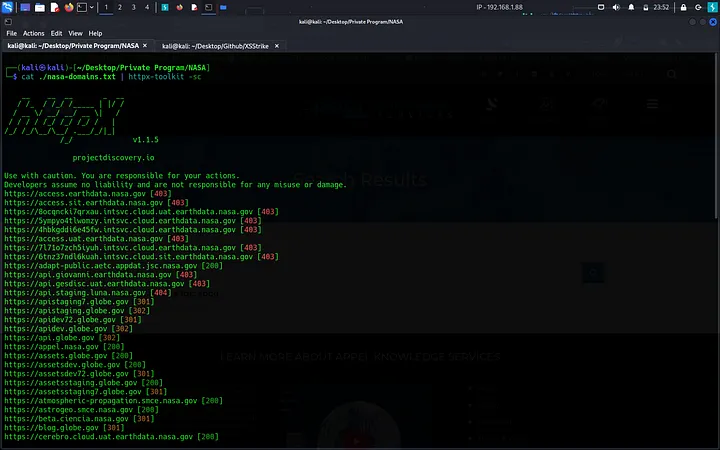The height and width of the screenshot is (450, 720).
Task: Close the Github/XSStrike tab
Action: 277,46
